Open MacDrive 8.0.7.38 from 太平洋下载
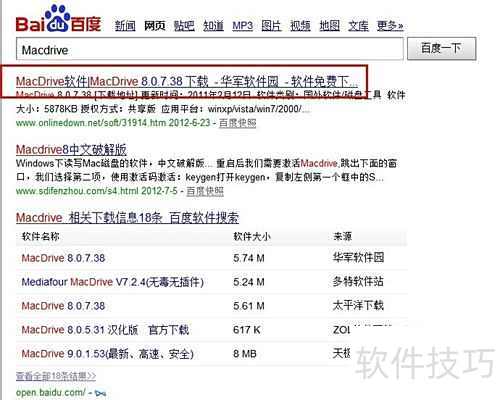The width and height of the screenshot is (500, 400). (x=63, y=306)
